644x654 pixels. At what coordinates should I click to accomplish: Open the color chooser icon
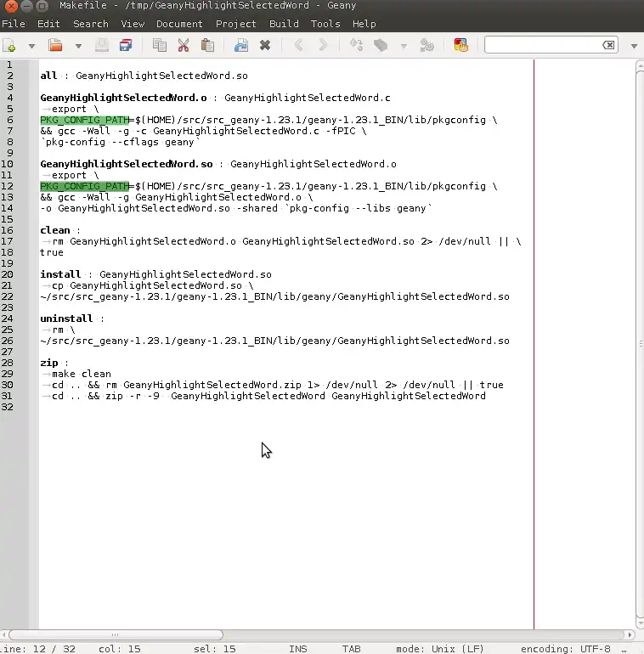(x=460, y=45)
